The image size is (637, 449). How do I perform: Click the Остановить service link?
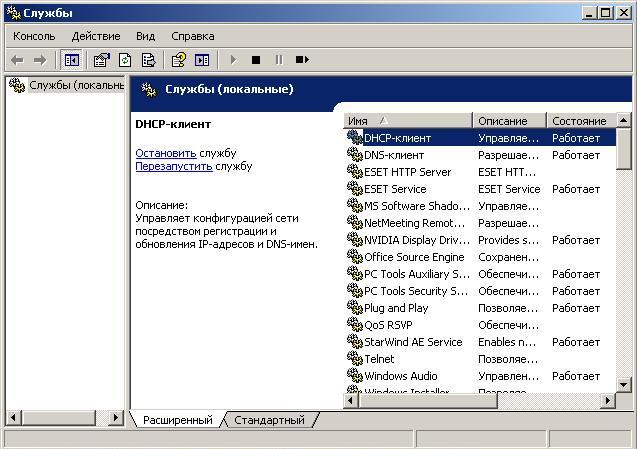(166, 153)
